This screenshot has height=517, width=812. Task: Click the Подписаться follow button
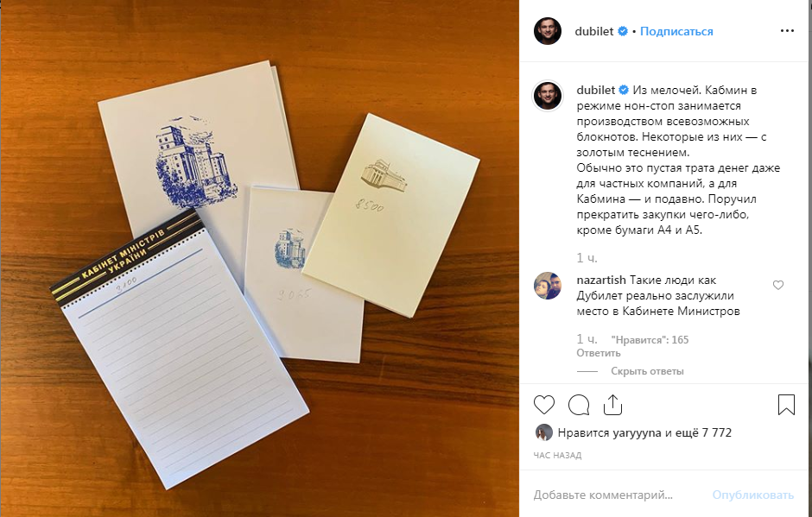click(676, 32)
